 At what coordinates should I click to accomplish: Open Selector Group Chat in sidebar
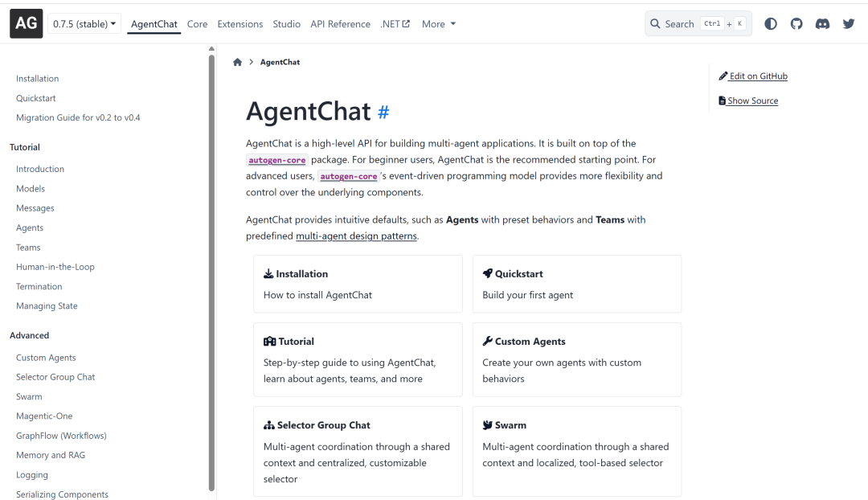[x=55, y=377]
